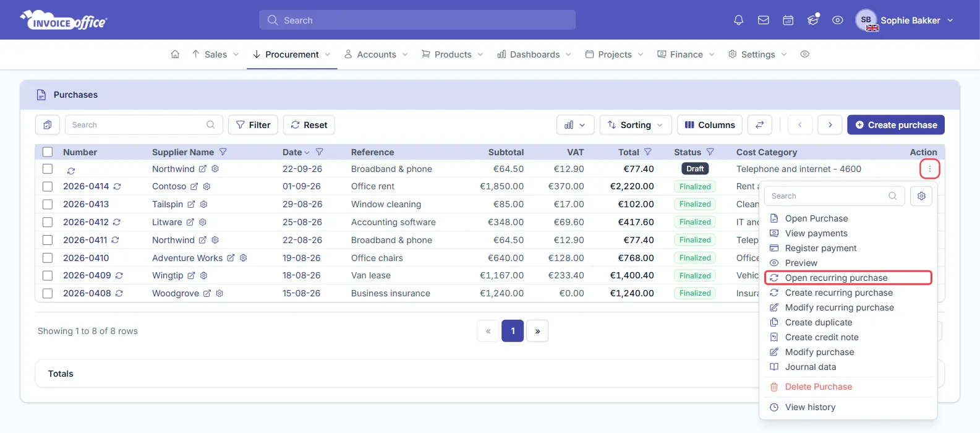Go to previous page arrow in toolbar
This screenshot has height=433, width=980.
(x=800, y=125)
